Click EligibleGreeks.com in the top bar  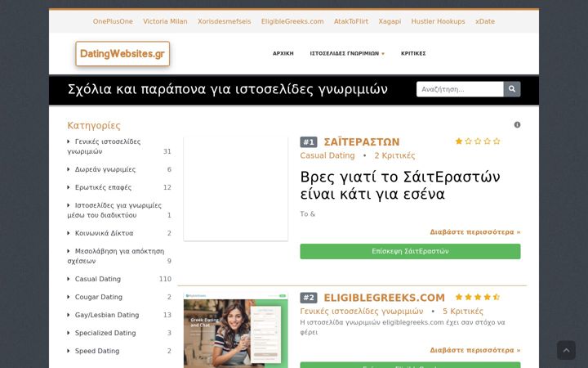click(292, 21)
